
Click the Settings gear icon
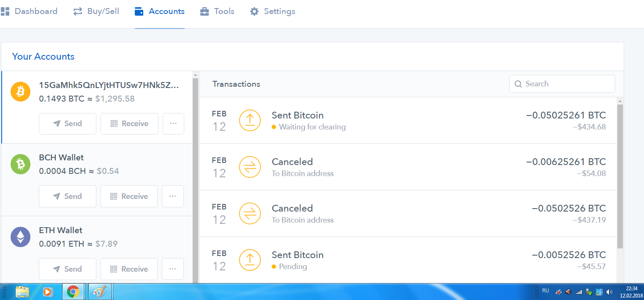(254, 11)
